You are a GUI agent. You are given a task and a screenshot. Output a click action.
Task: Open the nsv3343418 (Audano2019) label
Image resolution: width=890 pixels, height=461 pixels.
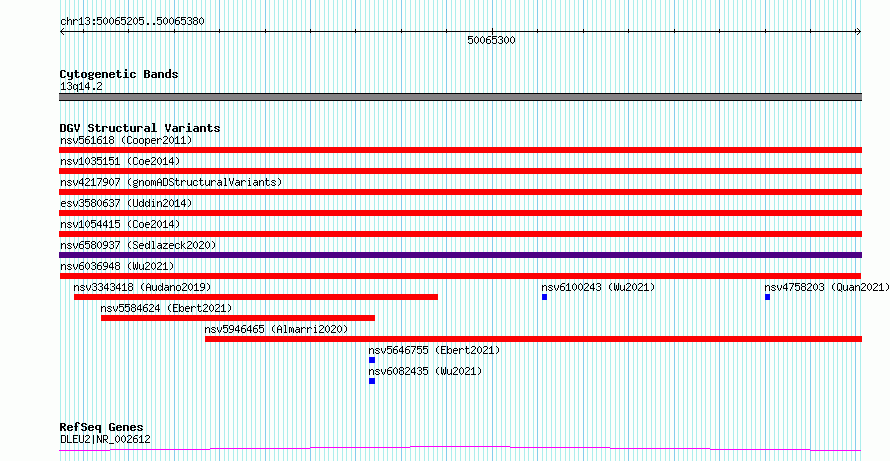pyautogui.click(x=142, y=287)
